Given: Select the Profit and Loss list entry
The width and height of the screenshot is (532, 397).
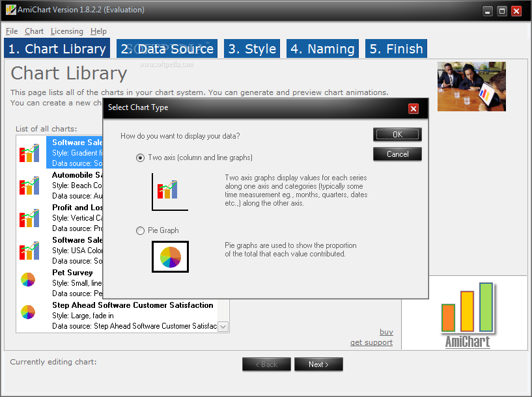Looking at the screenshot, I should pyautogui.click(x=59, y=218).
